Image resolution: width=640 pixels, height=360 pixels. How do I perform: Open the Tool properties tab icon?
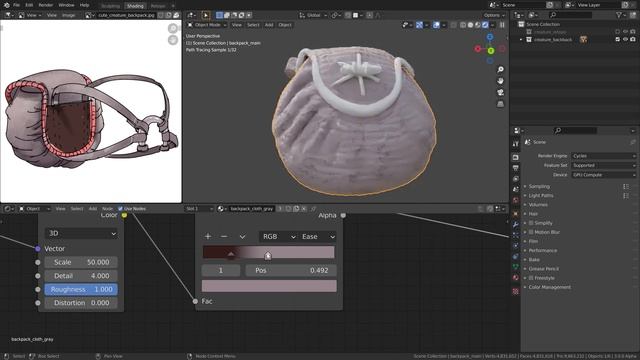516,144
